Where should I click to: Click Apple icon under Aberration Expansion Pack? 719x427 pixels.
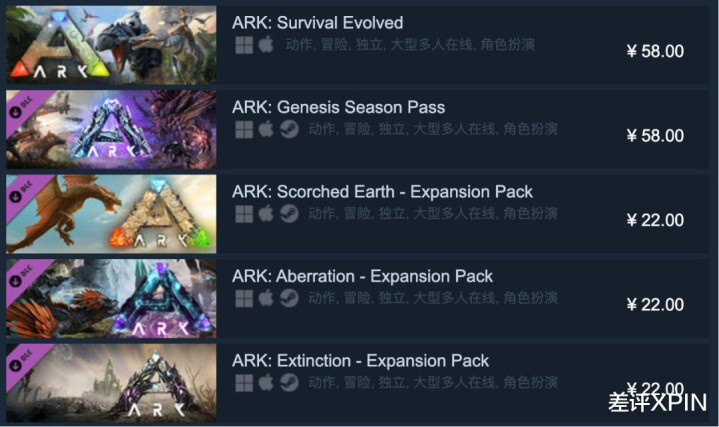[266, 298]
